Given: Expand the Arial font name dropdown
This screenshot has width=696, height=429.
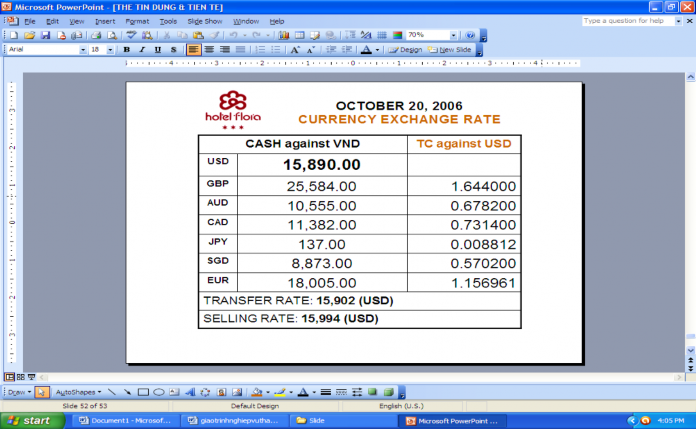Looking at the screenshot, I should (x=82, y=49).
